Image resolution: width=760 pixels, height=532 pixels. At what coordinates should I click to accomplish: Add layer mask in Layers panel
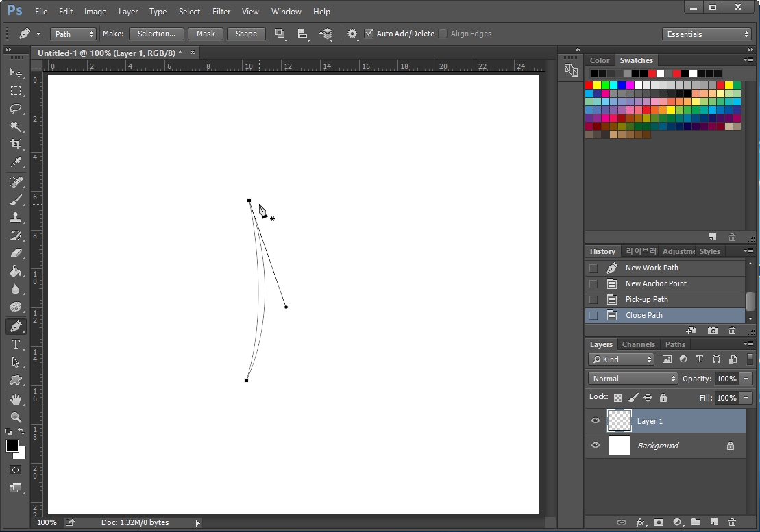[x=659, y=522]
